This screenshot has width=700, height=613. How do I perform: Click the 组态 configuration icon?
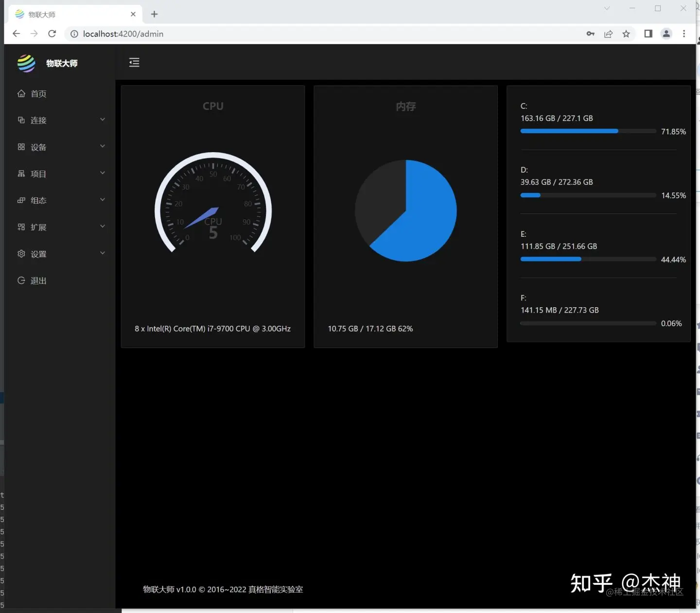[21, 200]
